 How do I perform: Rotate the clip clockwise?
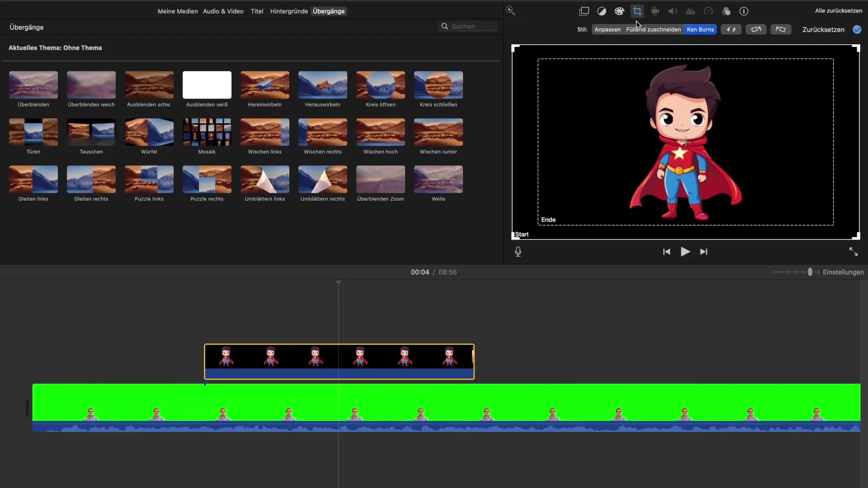pos(781,29)
